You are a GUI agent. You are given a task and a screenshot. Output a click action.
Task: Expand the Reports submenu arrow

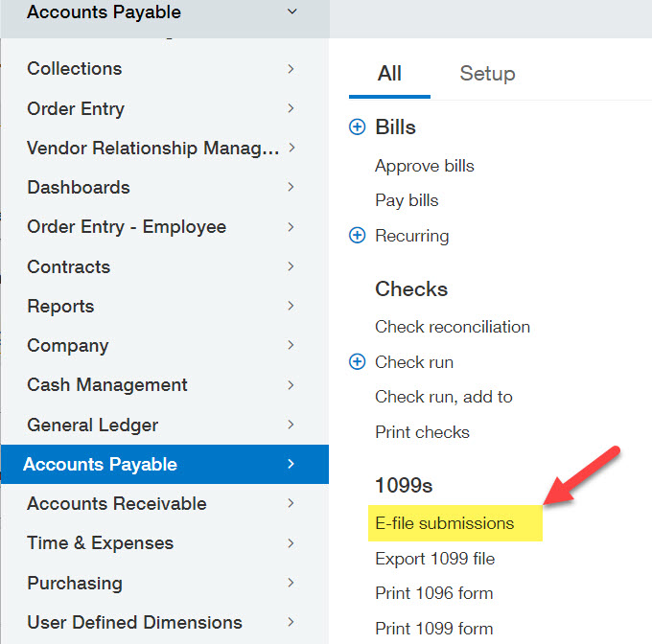click(291, 306)
